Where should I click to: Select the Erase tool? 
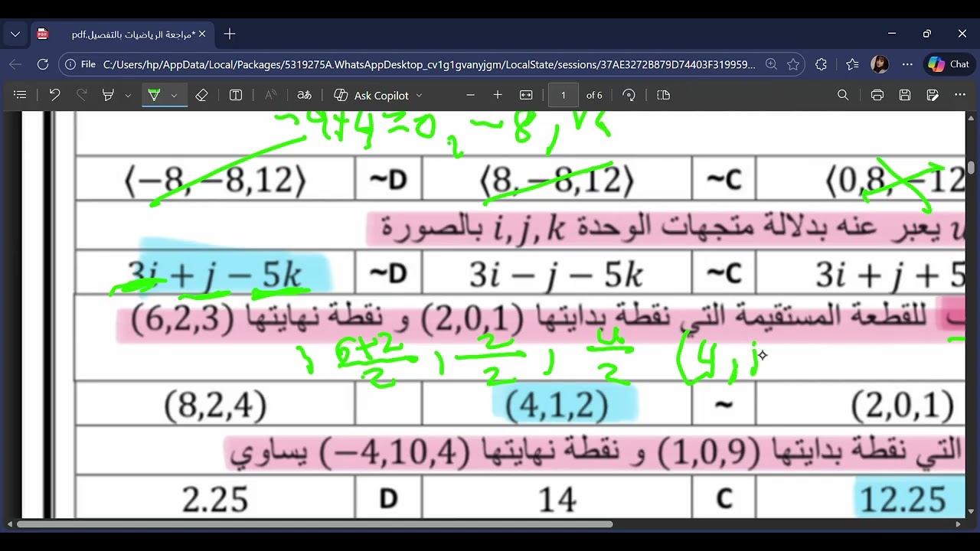click(x=201, y=95)
